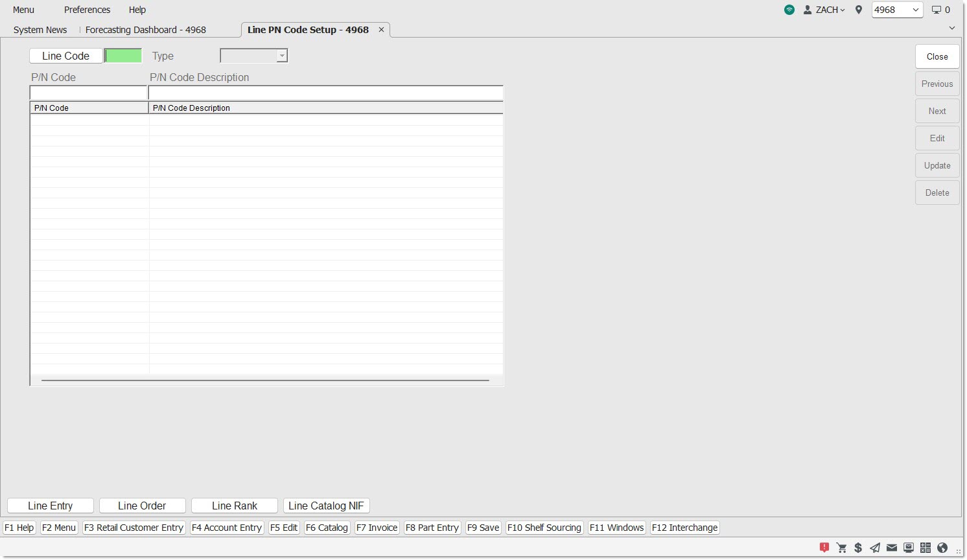The height and width of the screenshot is (560, 967).
Task: Click the monitor-with-envelope icon in status bar
Action: tap(909, 548)
